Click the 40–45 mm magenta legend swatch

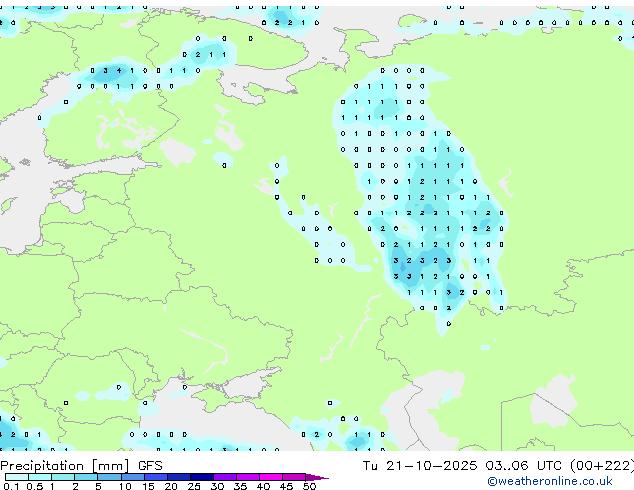click(x=271, y=477)
